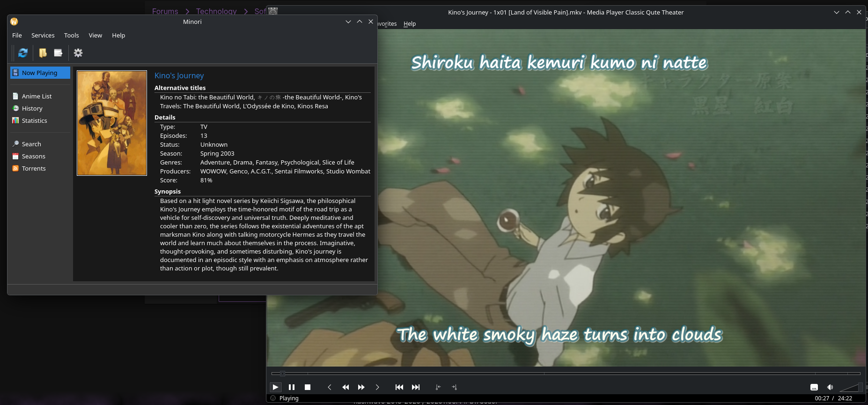This screenshot has width=868, height=405.
Task: Open the library folders icon in Minori toolbar
Action: (43, 53)
